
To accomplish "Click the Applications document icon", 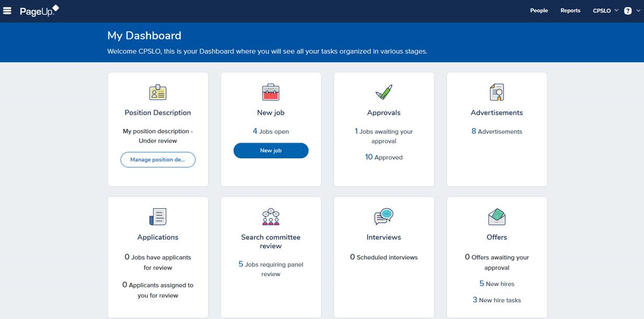I will coord(158,217).
